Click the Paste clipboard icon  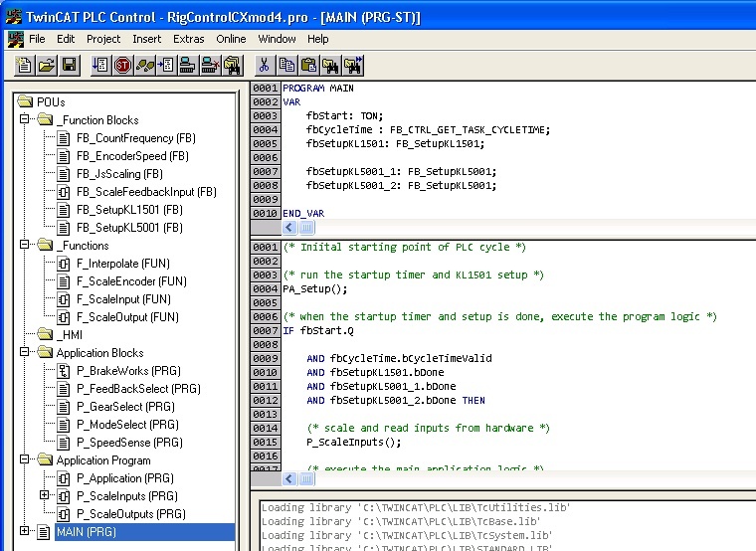pos(308,65)
